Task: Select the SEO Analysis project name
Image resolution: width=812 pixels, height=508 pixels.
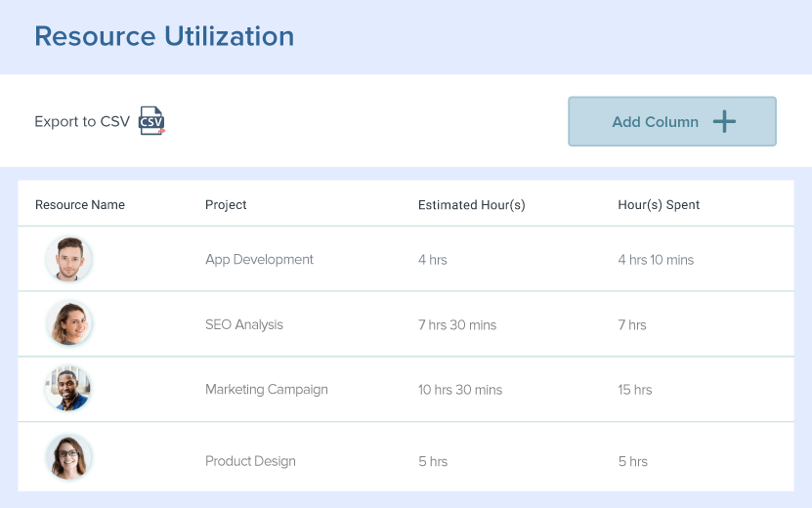Action: tap(243, 324)
